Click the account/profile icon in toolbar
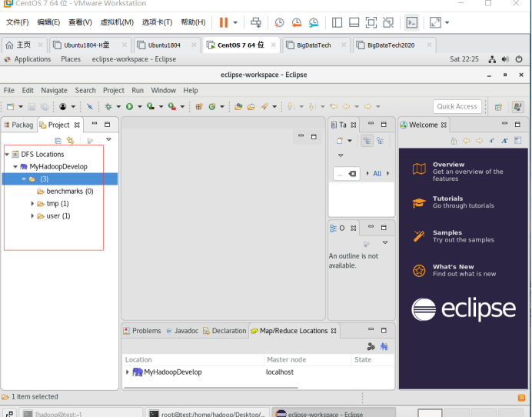Viewport: 532px width, 417px height. (63, 107)
